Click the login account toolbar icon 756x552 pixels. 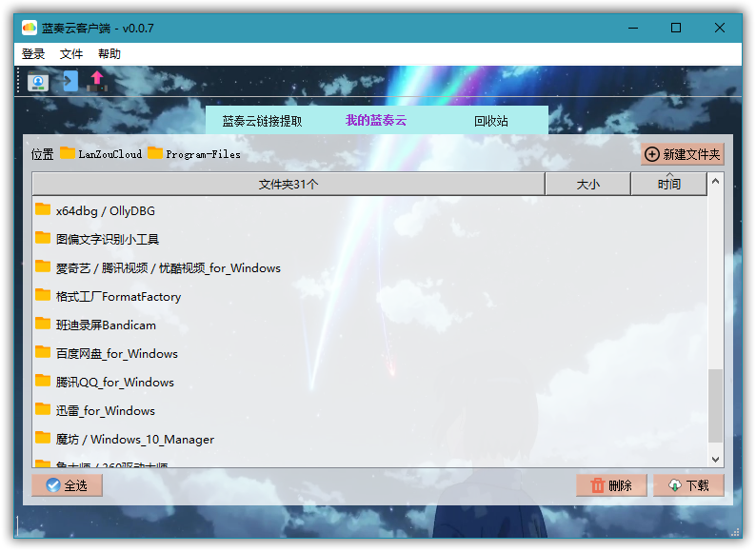(x=38, y=81)
